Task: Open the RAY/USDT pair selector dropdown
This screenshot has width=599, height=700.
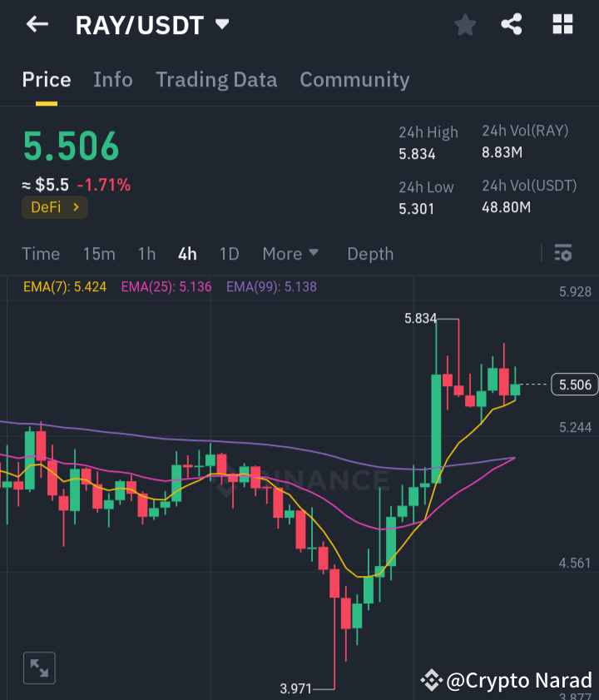Action: (221, 24)
